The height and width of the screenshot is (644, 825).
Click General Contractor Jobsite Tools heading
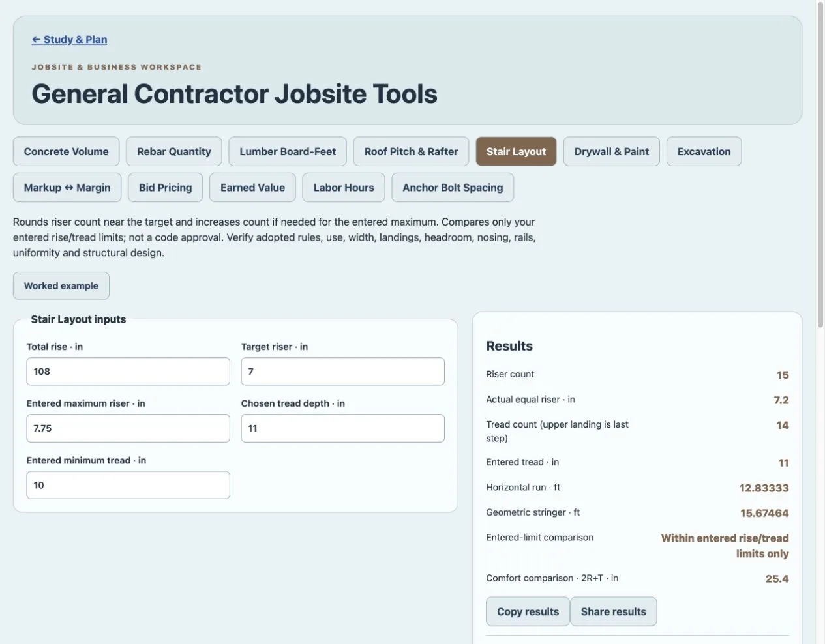(x=234, y=94)
